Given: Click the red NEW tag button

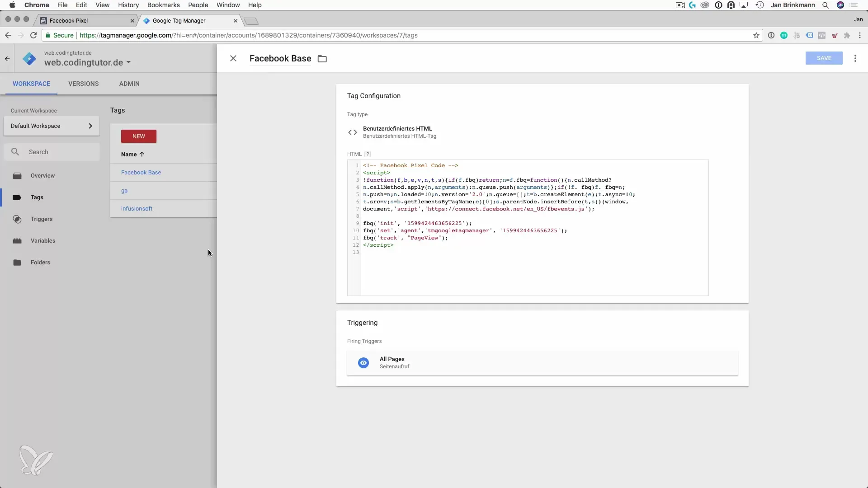Looking at the screenshot, I should [x=139, y=136].
